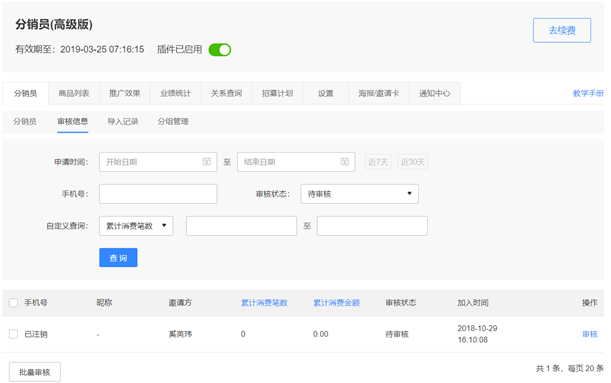Click the custom query maximum value field
The image size is (611, 383).
[x=372, y=226]
